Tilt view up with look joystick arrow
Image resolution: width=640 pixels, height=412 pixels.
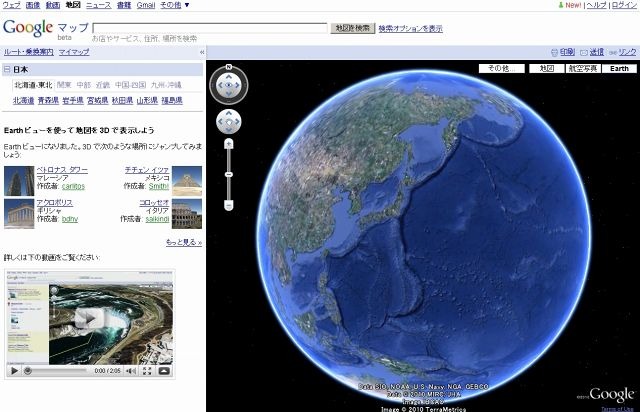tap(229, 77)
